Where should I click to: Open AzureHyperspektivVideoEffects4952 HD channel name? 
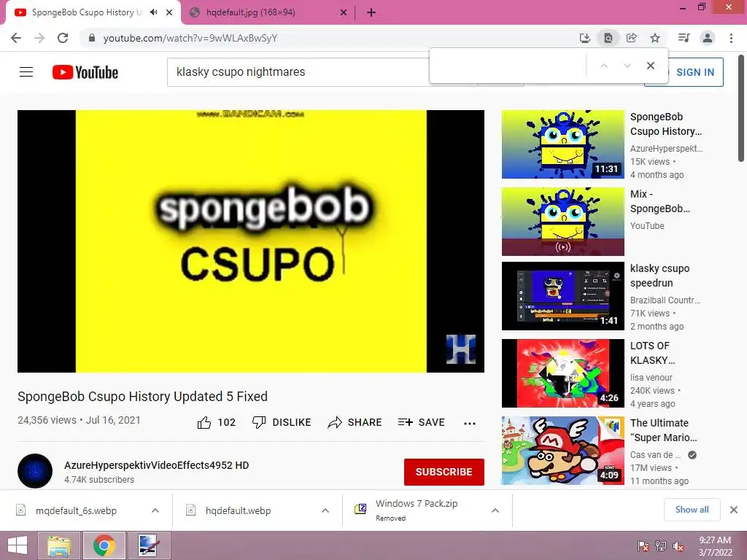(x=157, y=465)
